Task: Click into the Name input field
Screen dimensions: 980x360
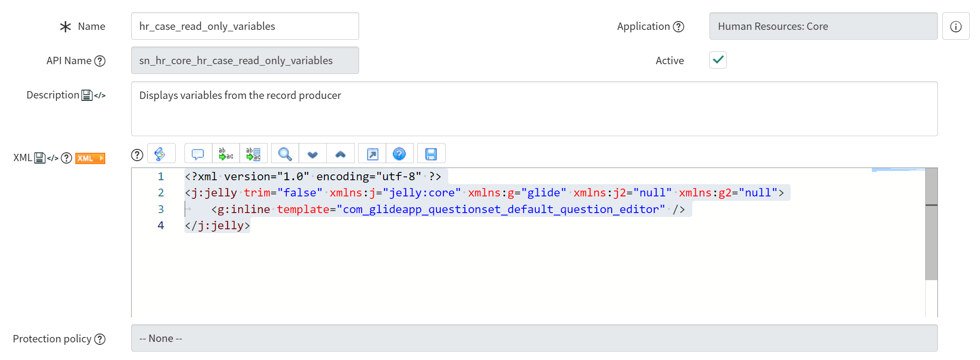Action: coord(245,26)
